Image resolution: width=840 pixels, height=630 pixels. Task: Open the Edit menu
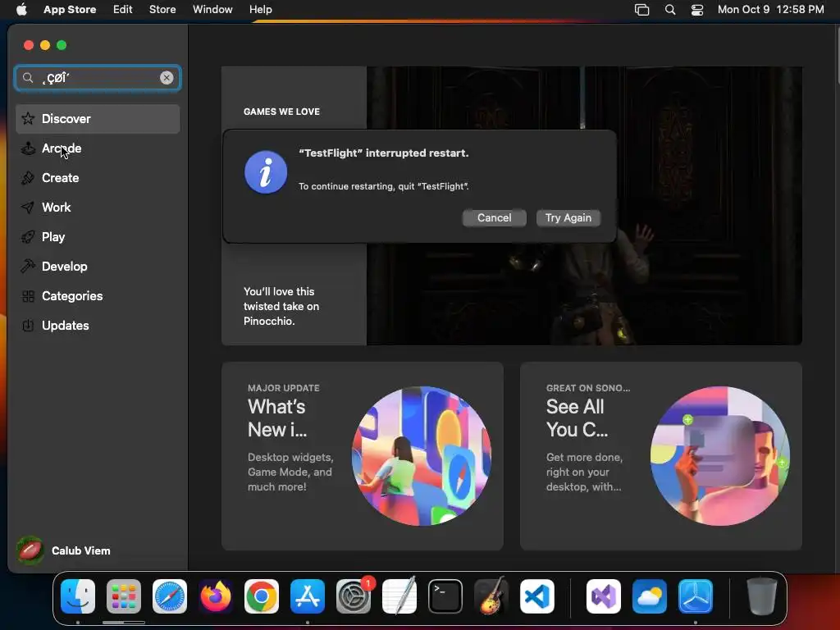pyautogui.click(x=123, y=10)
